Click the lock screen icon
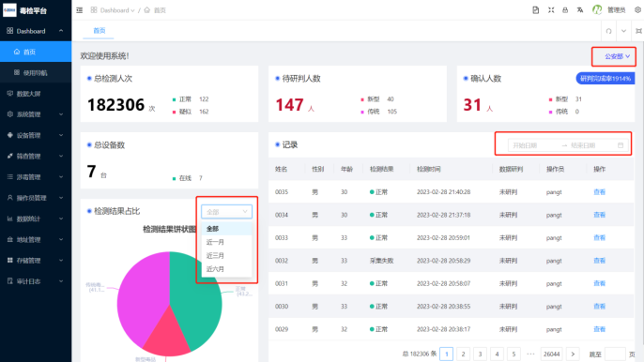Viewport: 644px width, 362px height. [x=565, y=10]
